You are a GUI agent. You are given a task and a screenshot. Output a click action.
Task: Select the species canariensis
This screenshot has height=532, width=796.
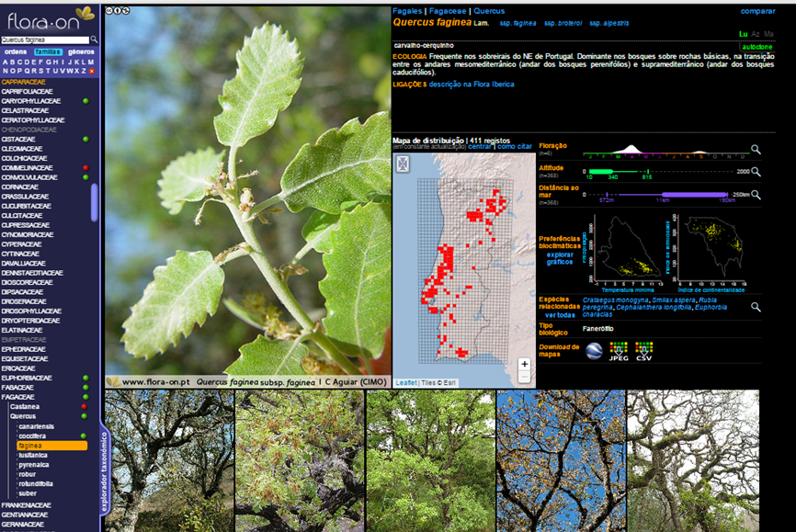[x=36, y=426]
